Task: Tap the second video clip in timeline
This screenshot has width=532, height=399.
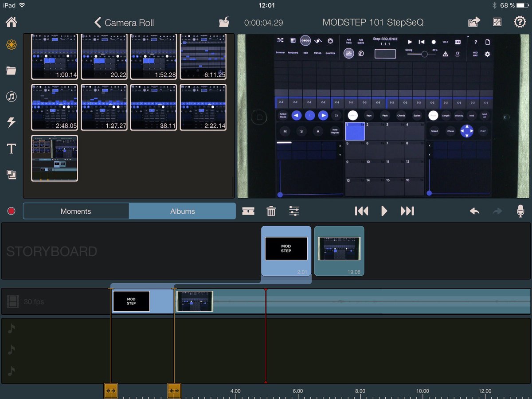Action: pyautogui.click(x=352, y=301)
